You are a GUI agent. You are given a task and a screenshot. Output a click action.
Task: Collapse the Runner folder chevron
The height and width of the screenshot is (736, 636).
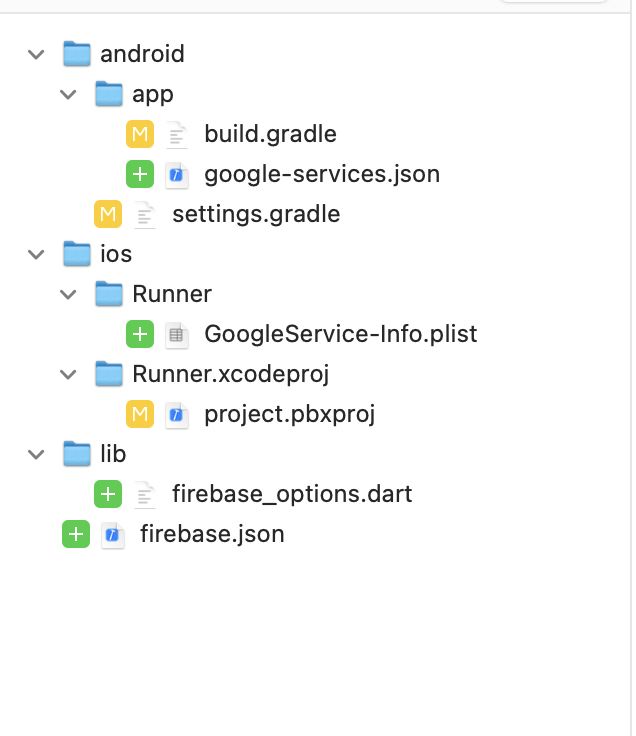point(69,294)
